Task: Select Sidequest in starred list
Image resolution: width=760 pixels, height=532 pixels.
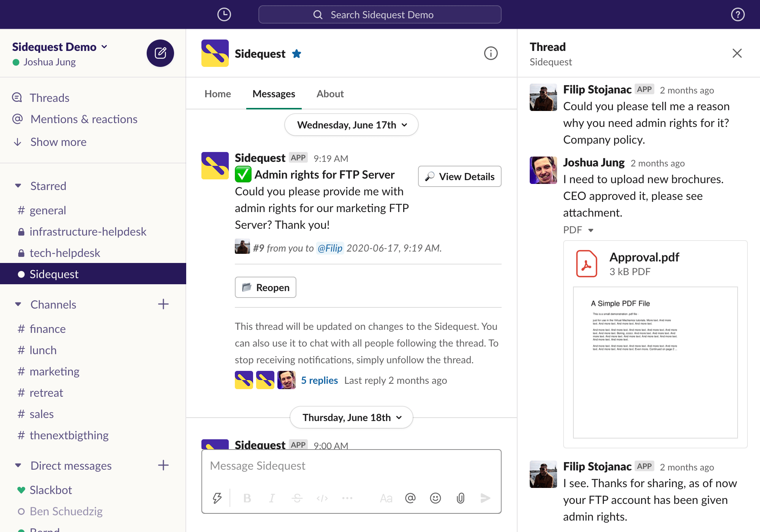Action: tap(93, 274)
